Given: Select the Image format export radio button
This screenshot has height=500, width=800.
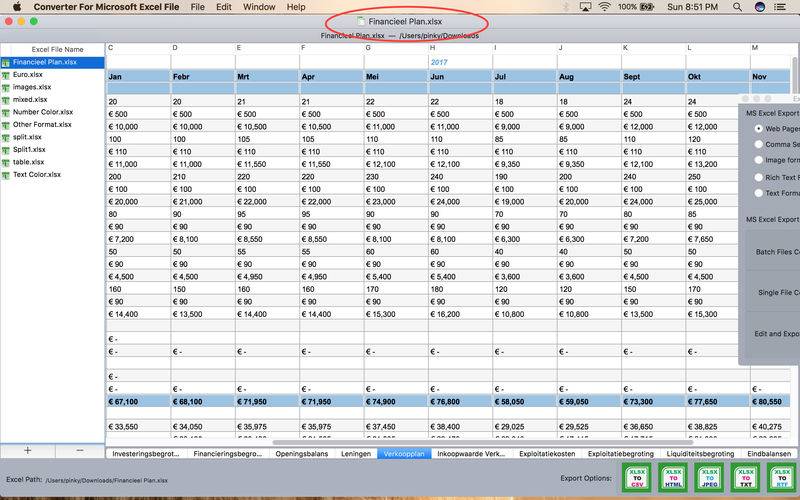Looking at the screenshot, I should [x=759, y=160].
